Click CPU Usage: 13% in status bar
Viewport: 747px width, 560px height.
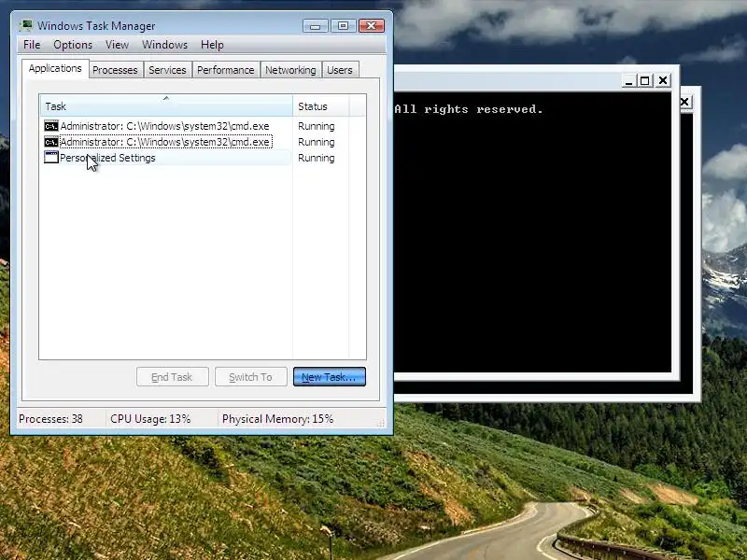pyautogui.click(x=150, y=419)
